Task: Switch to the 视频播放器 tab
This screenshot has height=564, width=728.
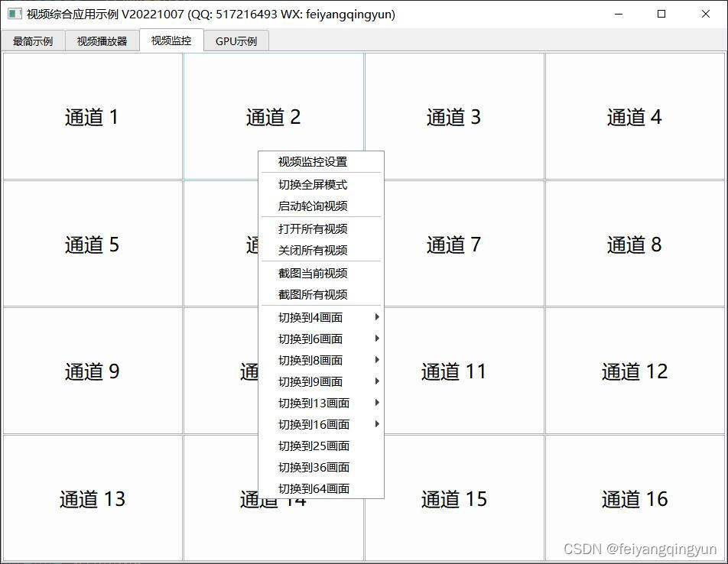Action: pyautogui.click(x=102, y=41)
